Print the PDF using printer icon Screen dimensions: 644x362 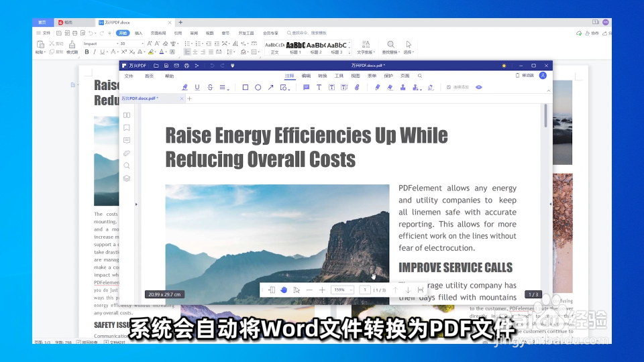pos(186,66)
